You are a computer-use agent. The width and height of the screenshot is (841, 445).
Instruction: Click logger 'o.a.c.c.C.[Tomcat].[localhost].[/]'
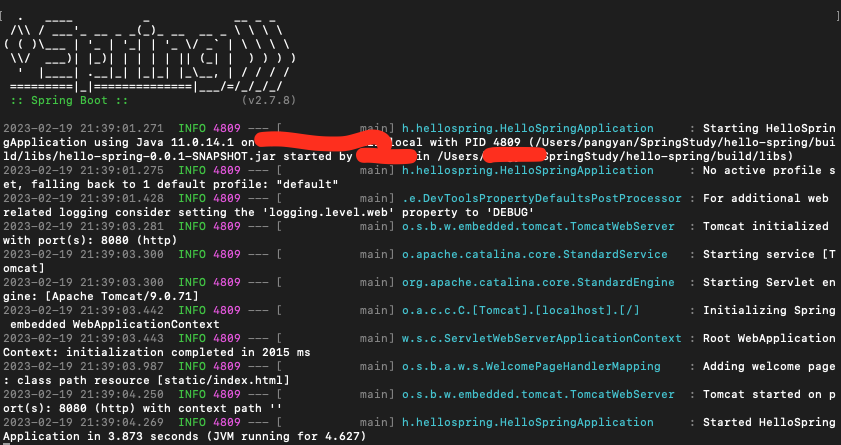[521, 310]
